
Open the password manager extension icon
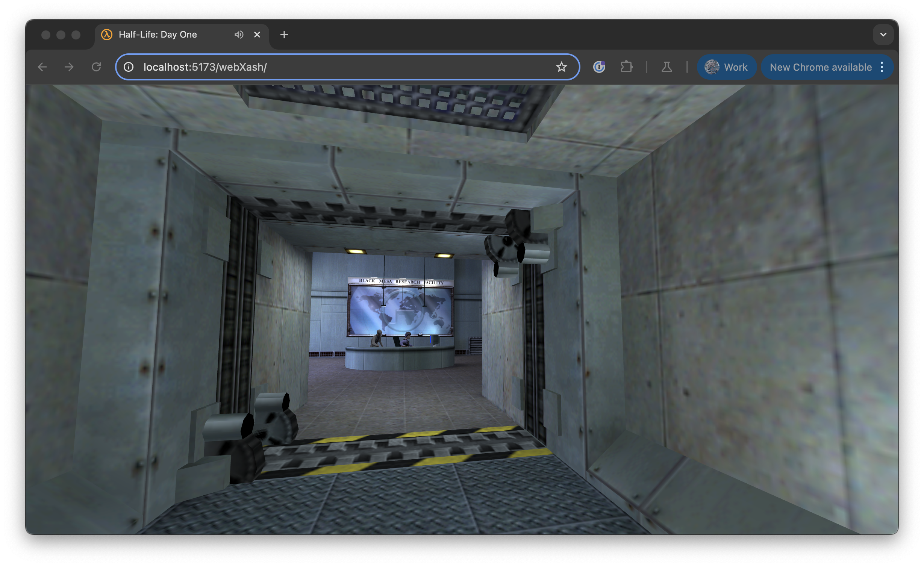[x=599, y=67]
